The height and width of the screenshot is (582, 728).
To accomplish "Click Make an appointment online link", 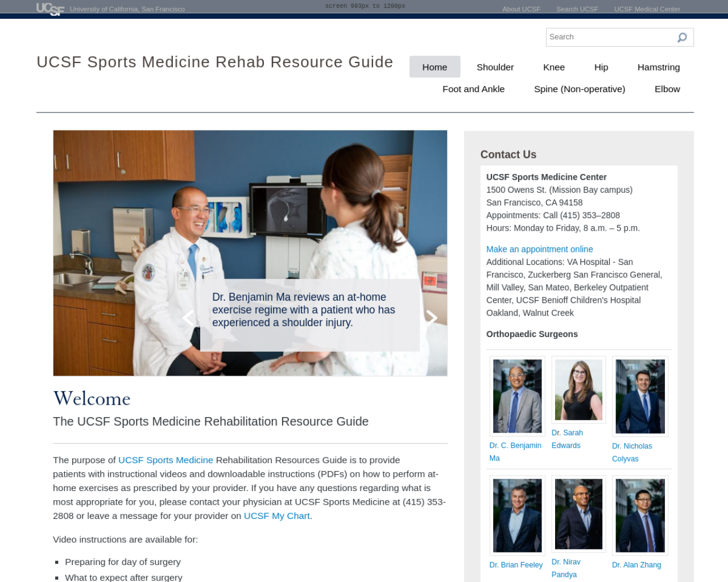I will coord(539,249).
